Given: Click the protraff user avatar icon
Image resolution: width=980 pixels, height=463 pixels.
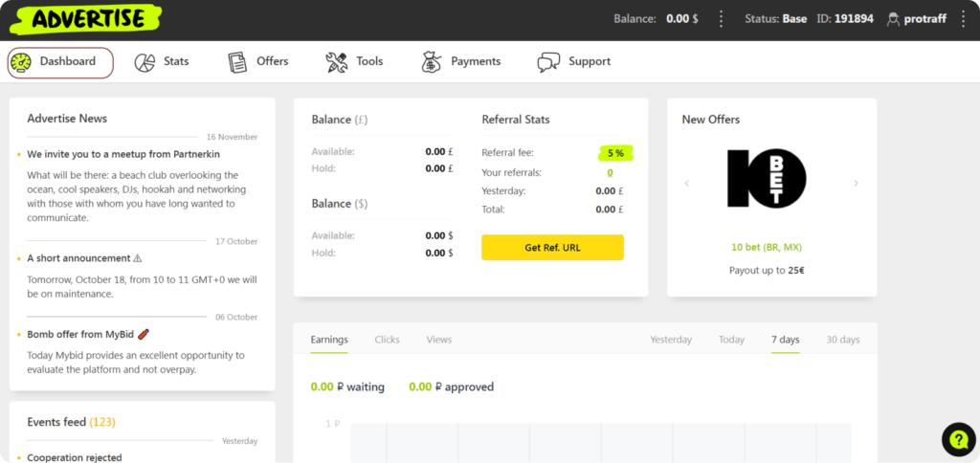Looking at the screenshot, I should pos(894,18).
